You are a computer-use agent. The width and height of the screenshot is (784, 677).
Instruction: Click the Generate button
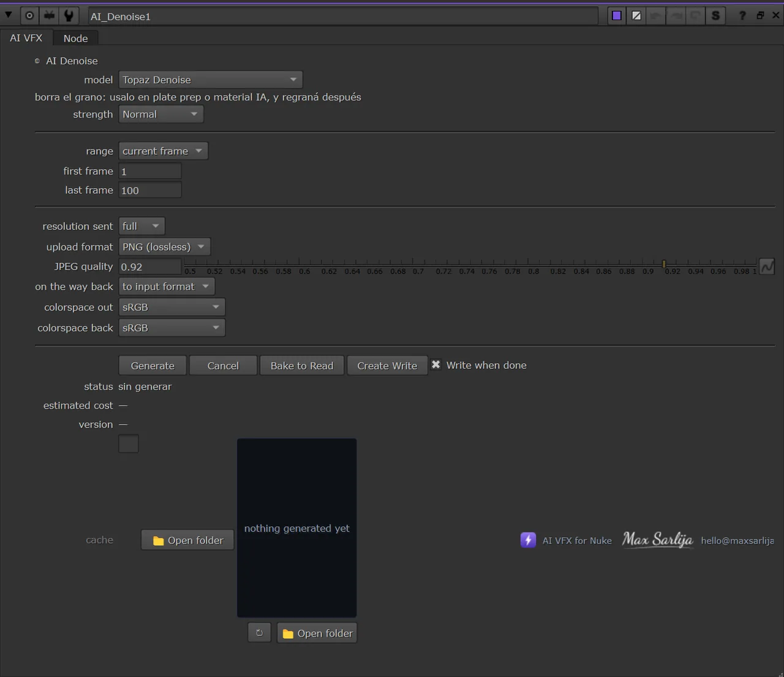pyautogui.click(x=153, y=366)
